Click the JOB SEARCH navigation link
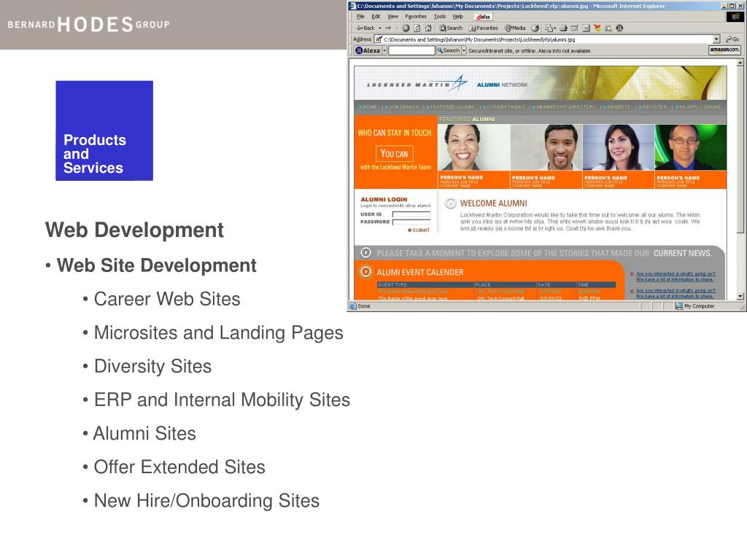The height and width of the screenshot is (560, 747). 403,107
